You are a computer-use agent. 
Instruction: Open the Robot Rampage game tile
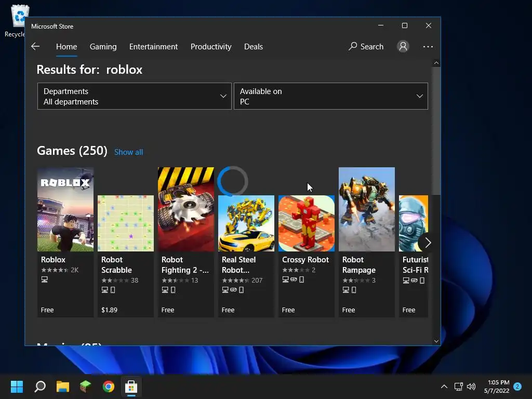[367, 242]
